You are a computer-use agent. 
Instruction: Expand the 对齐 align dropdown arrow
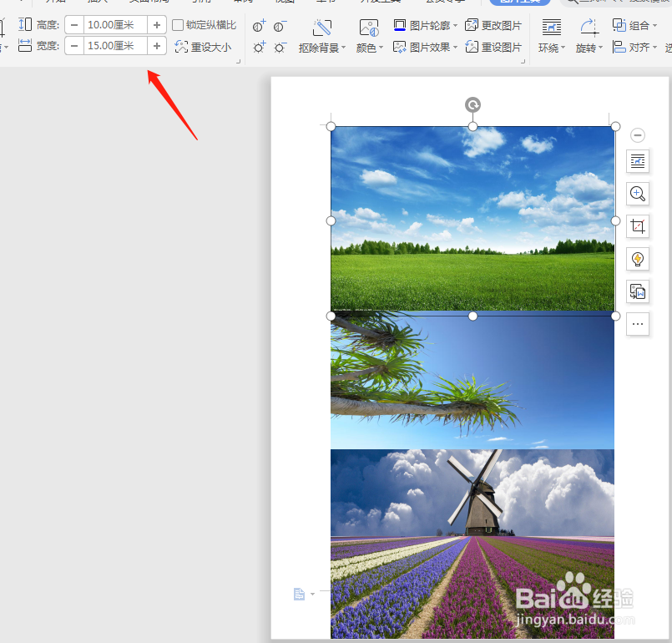pos(654,47)
